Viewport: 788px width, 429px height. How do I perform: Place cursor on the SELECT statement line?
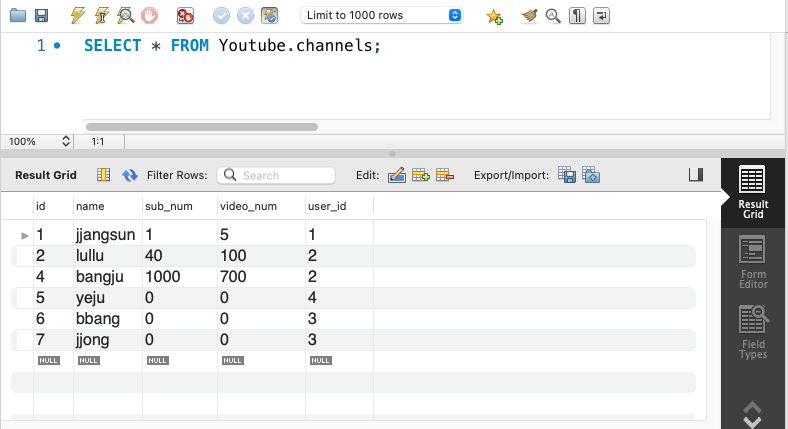pyautogui.click(x=232, y=46)
